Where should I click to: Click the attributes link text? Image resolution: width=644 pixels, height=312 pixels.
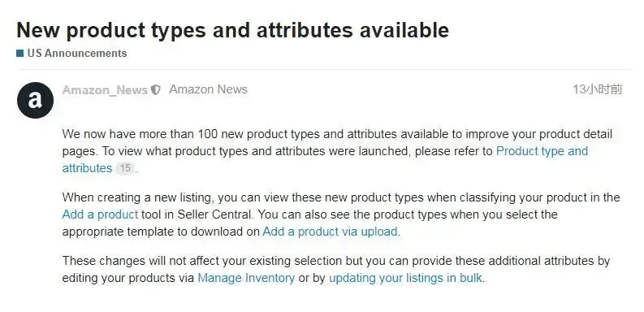[87, 168]
